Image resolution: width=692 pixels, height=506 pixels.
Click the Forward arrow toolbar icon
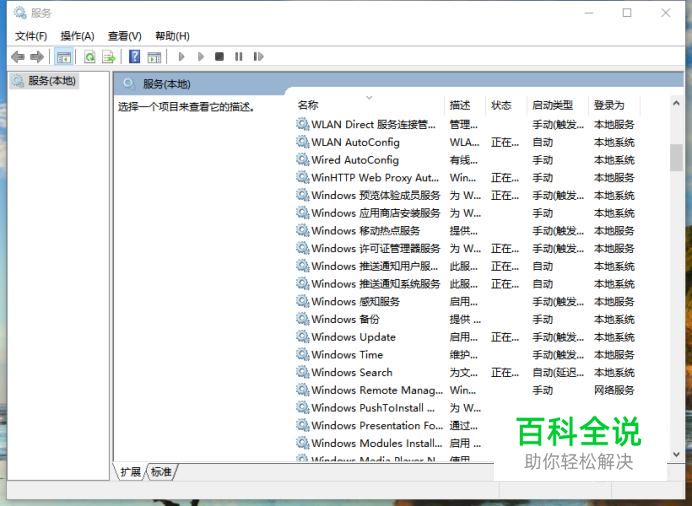pos(37,56)
